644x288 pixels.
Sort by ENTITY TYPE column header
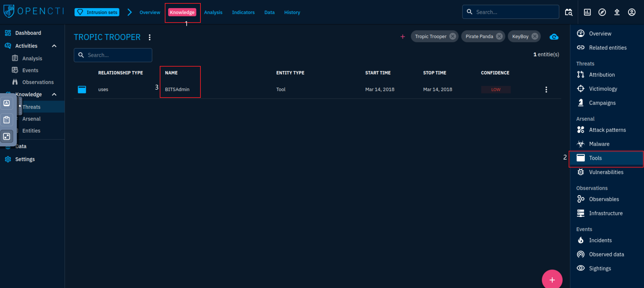(290, 73)
